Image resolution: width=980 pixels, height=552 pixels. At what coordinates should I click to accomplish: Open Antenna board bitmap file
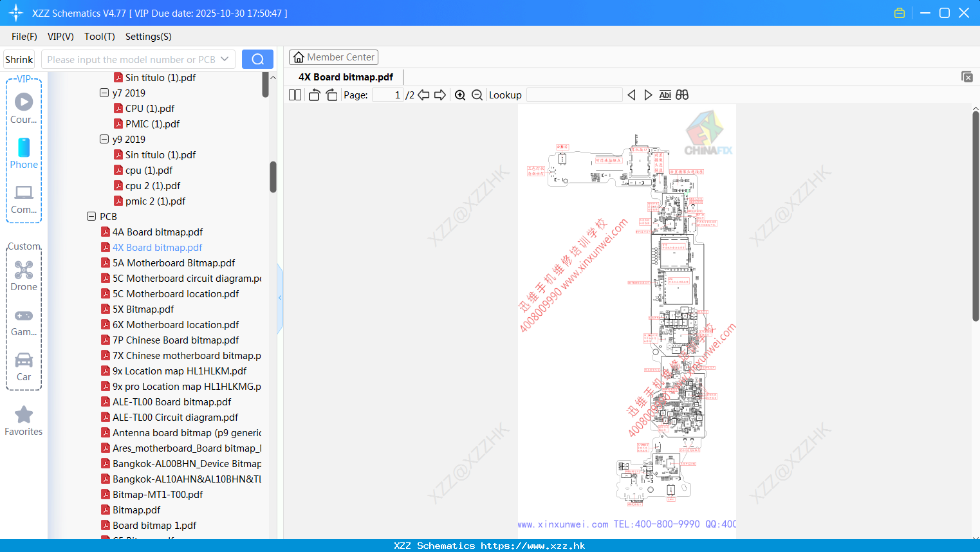tap(181, 432)
